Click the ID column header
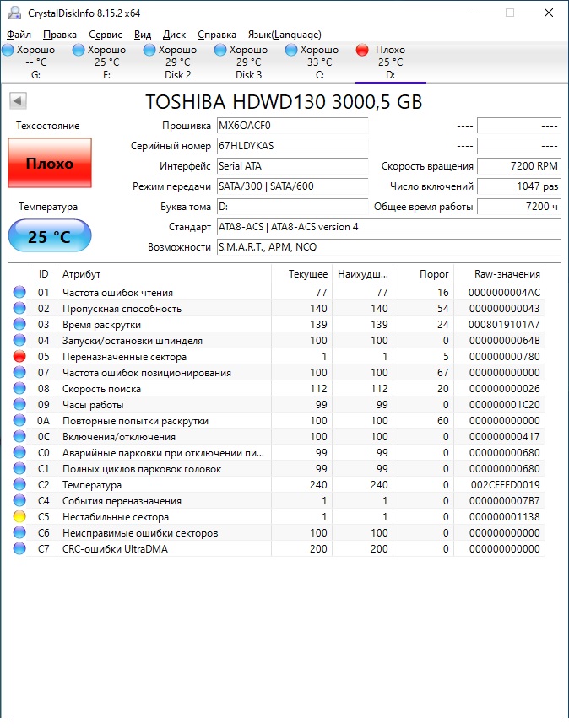The height and width of the screenshot is (728, 569). pyautogui.click(x=43, y=274)
